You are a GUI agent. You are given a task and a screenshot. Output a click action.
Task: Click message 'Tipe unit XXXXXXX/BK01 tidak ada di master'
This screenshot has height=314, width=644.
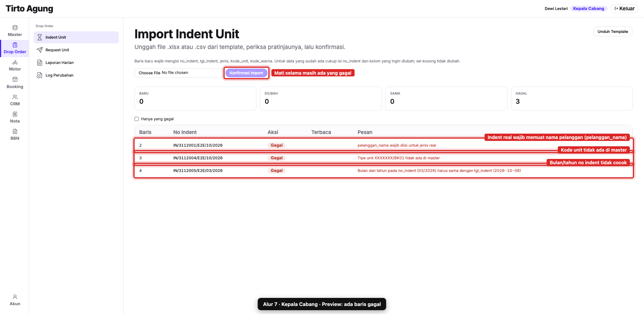(x=399, y=158)
